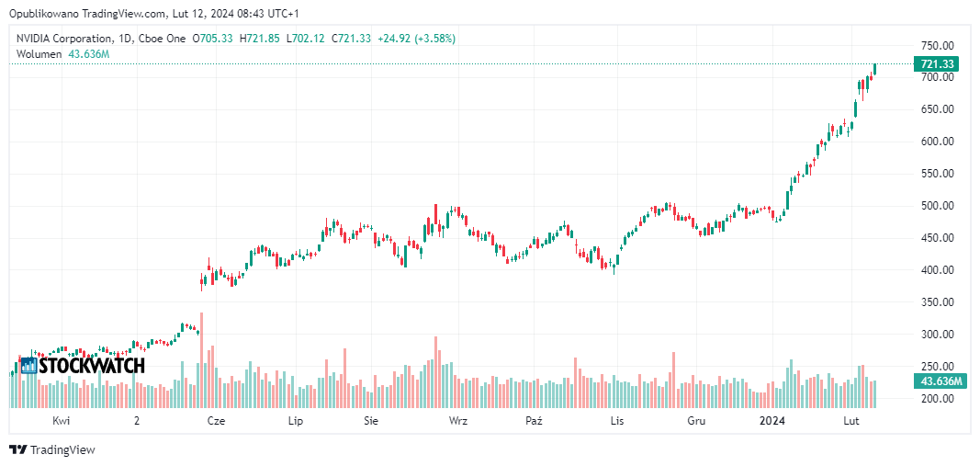Click the 750.00 price axis label
The height and width of the screenshot is (466, 980).
click(938, 45)
